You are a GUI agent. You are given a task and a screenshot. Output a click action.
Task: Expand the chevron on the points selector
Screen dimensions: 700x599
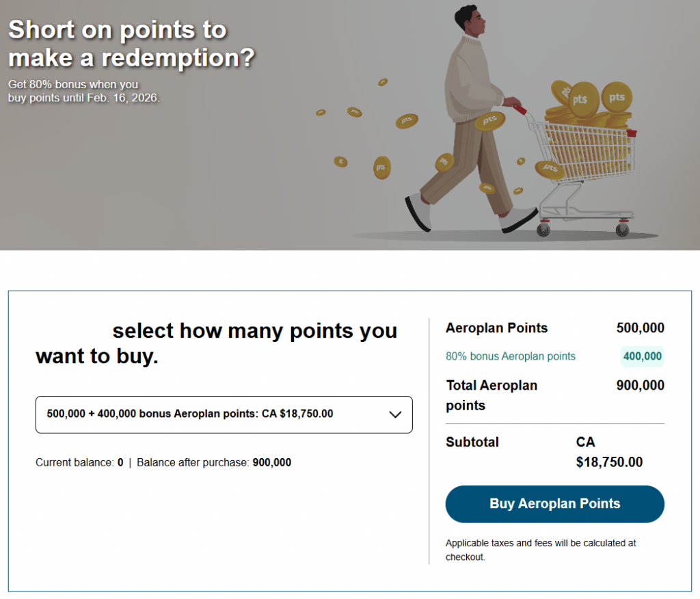click(395, 414)
